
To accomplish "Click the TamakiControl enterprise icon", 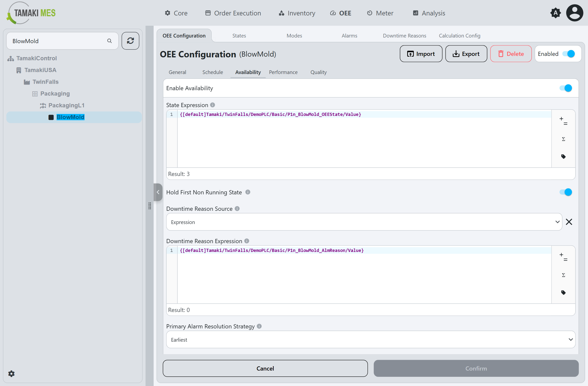I will tap(11, 59).
